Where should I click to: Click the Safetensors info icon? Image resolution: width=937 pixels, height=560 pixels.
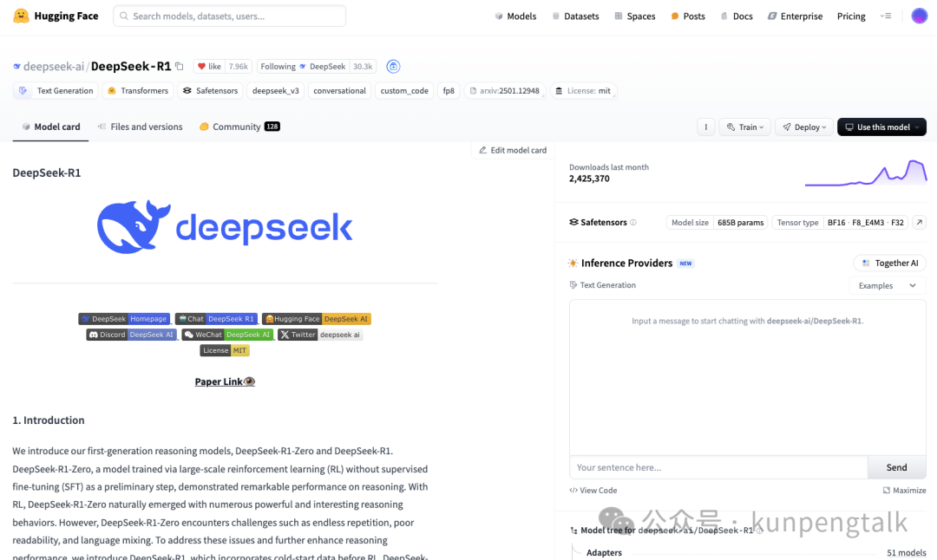633,222
